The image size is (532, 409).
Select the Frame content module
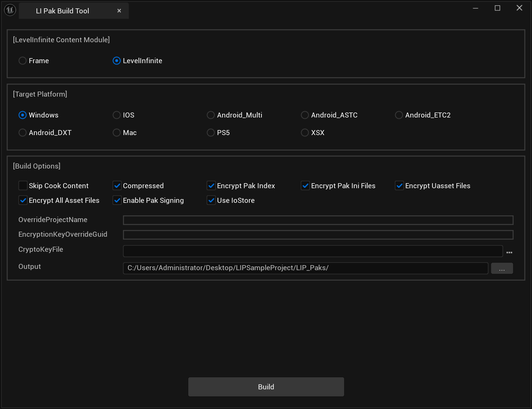pyautogui.click(x=23, y=61)
